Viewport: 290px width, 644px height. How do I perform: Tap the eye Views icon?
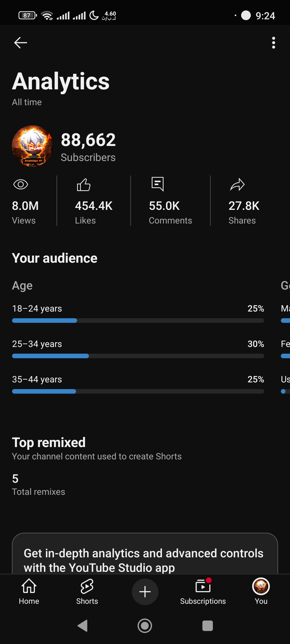[21, 184]
